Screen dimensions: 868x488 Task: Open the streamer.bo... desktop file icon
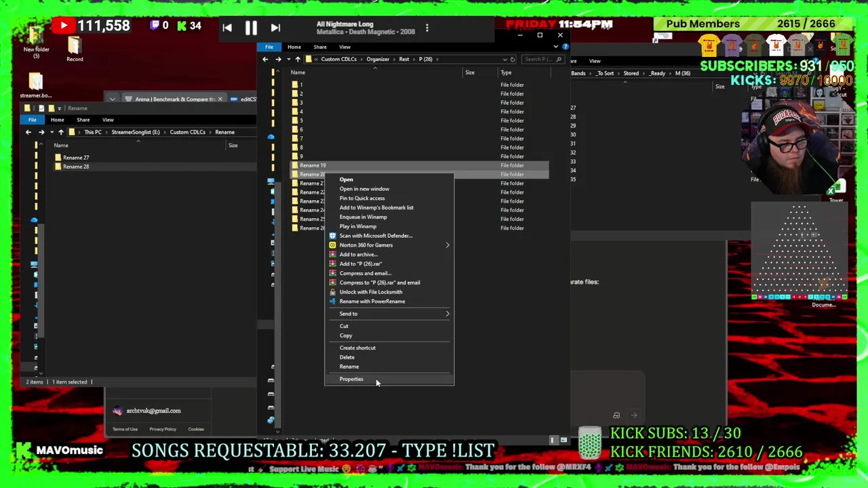point(35,85)
